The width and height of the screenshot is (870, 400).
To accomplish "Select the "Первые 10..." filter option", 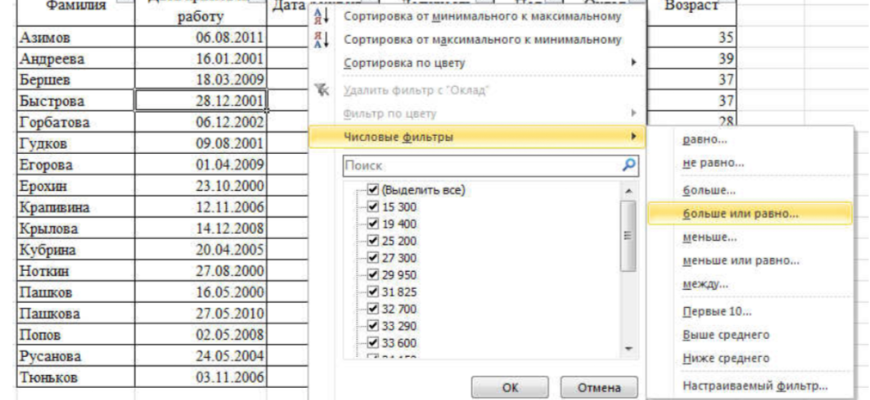I will coord(716,312).
